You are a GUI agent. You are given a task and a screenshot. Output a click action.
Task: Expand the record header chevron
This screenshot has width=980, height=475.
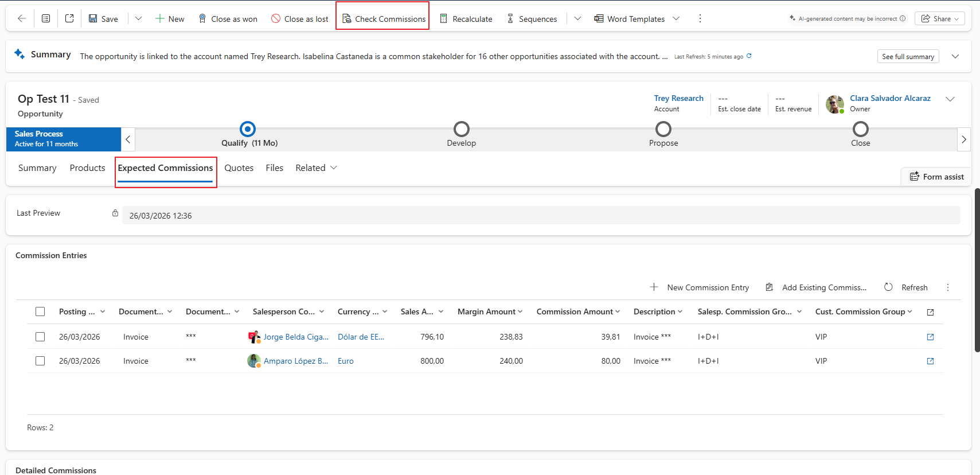950,99
